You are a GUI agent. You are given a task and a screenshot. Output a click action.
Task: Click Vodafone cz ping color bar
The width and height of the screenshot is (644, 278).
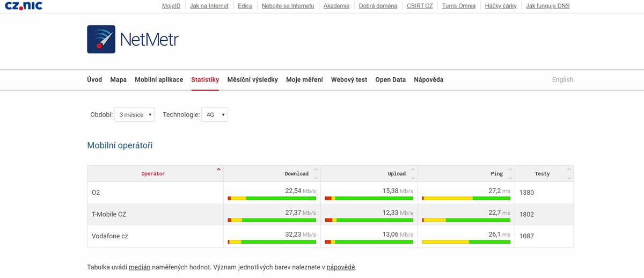point(466,242)
